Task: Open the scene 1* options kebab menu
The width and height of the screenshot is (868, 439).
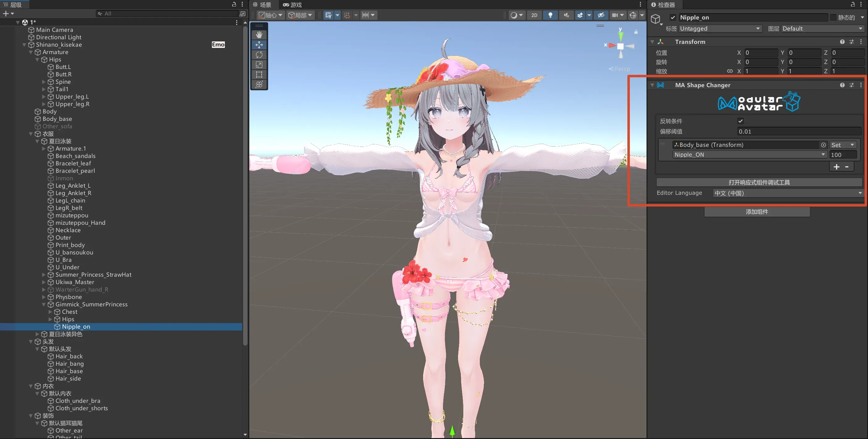Action: click(237, 22)
